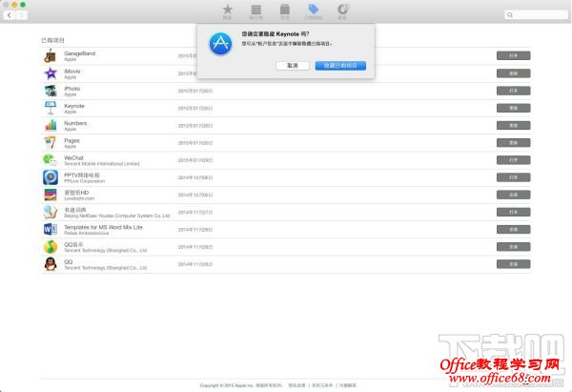Click the Keynote podium icon
Image resolution: width=572 pixels, height=392 pixels.
[51, 108]
